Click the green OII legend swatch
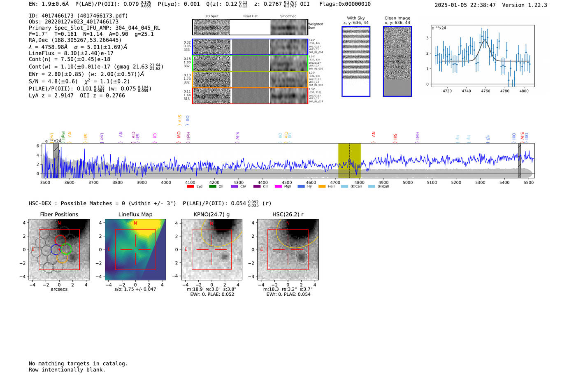Image resolution: width=576 pixels, height=392 pixels. (x=213, y=186)
